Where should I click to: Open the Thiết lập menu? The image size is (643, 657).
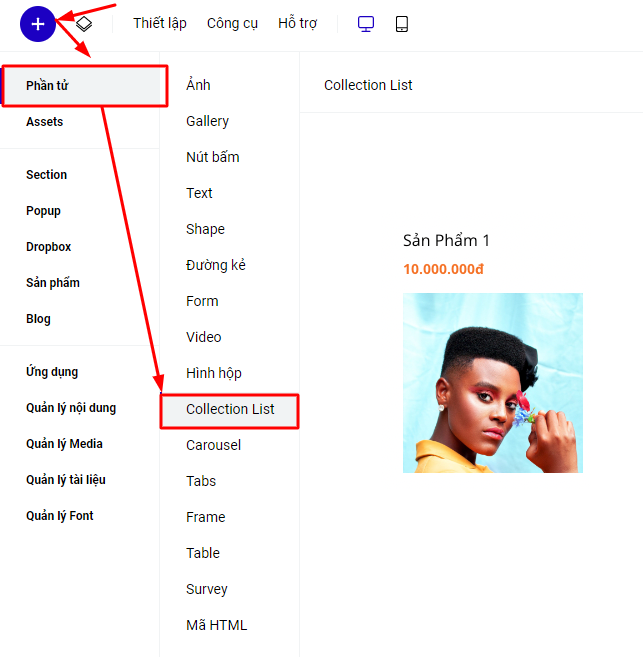point(160,24)
